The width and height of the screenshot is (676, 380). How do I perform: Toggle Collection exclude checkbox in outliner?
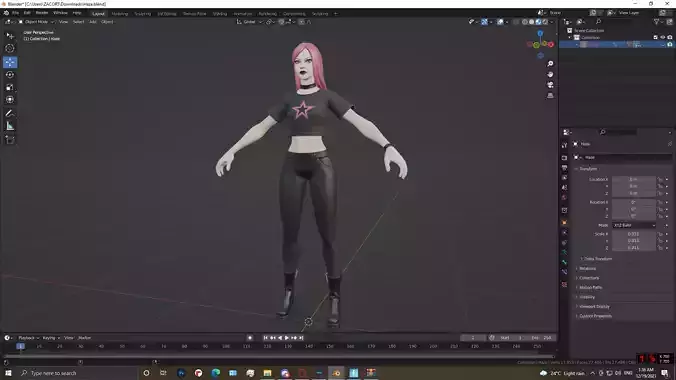coord(656,38)
